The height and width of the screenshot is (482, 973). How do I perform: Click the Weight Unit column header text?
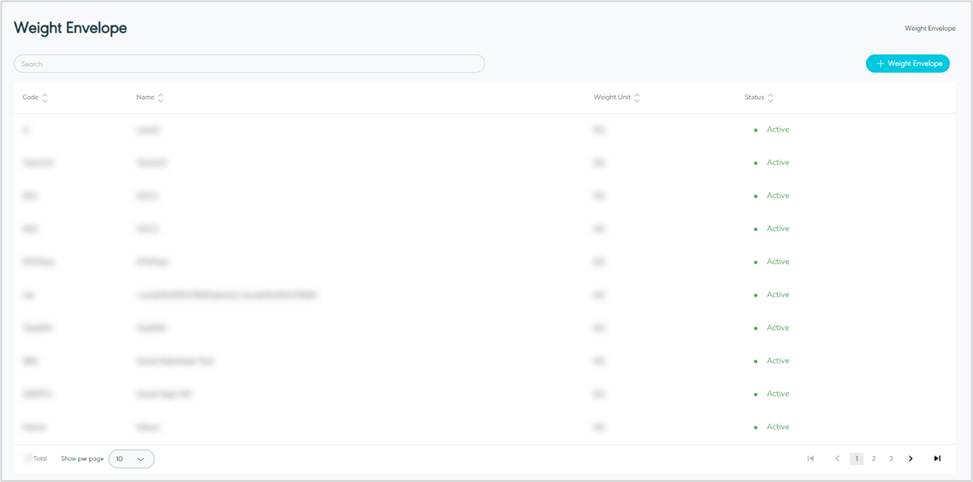(x=611, y=98)
